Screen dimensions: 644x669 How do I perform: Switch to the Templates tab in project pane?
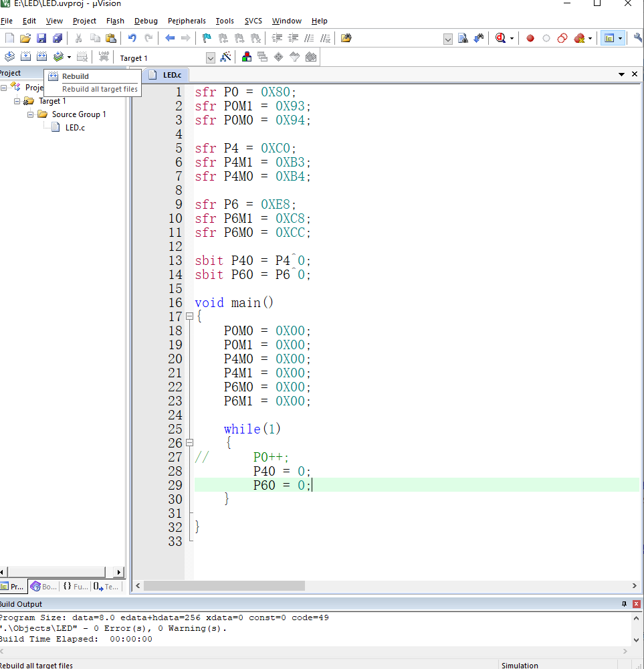coord(106,587)
